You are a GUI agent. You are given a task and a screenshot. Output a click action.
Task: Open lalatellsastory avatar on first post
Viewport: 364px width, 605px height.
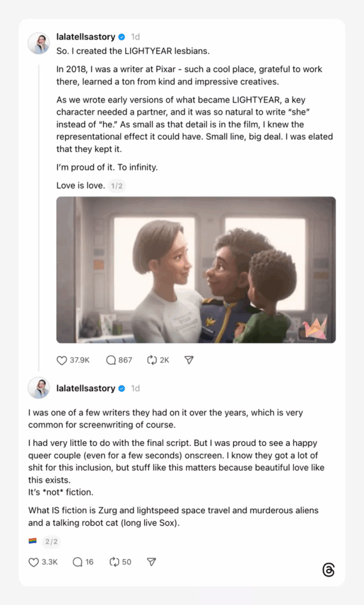(x=38, y=43)
